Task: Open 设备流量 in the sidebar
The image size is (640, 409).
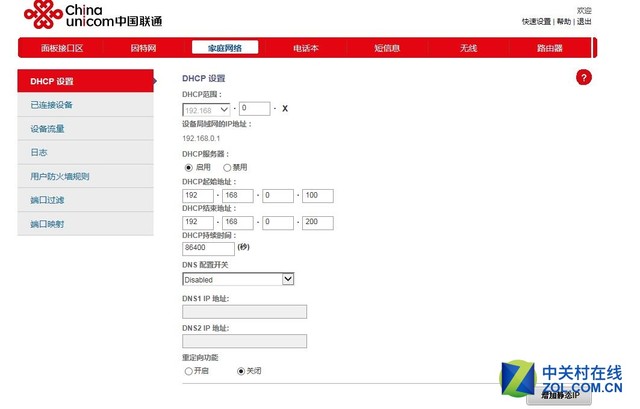Action: [85, 129]
